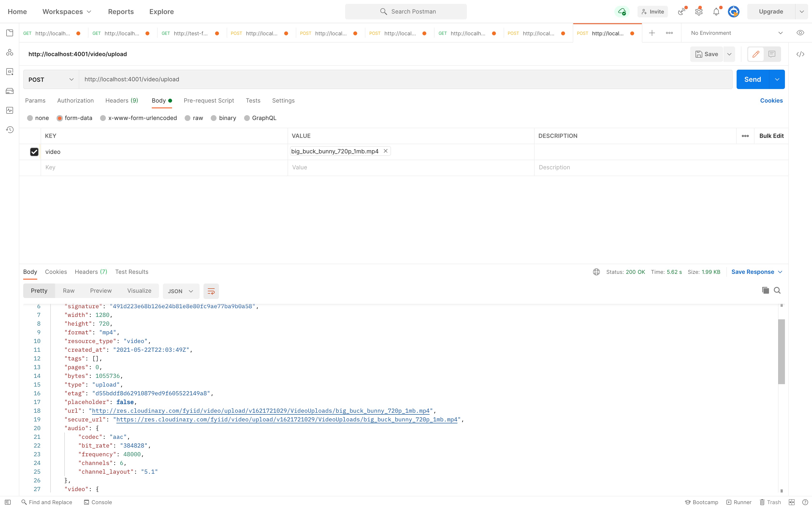
Task: Open the comments icon
Action: tap(772, 54)
